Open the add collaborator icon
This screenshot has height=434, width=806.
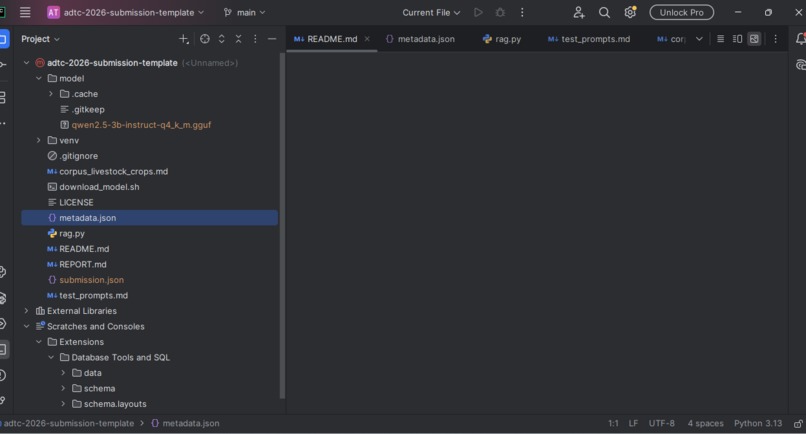tap(579, 12)
